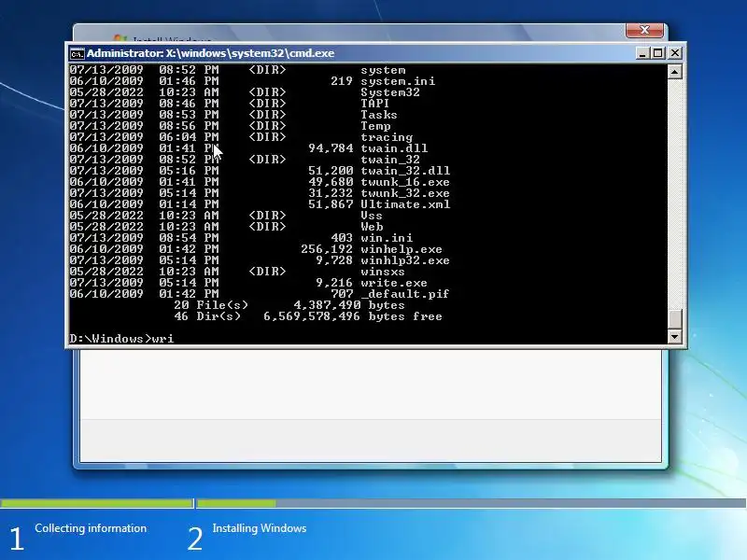Click the tracing directory entry

[x=387, y=137]
